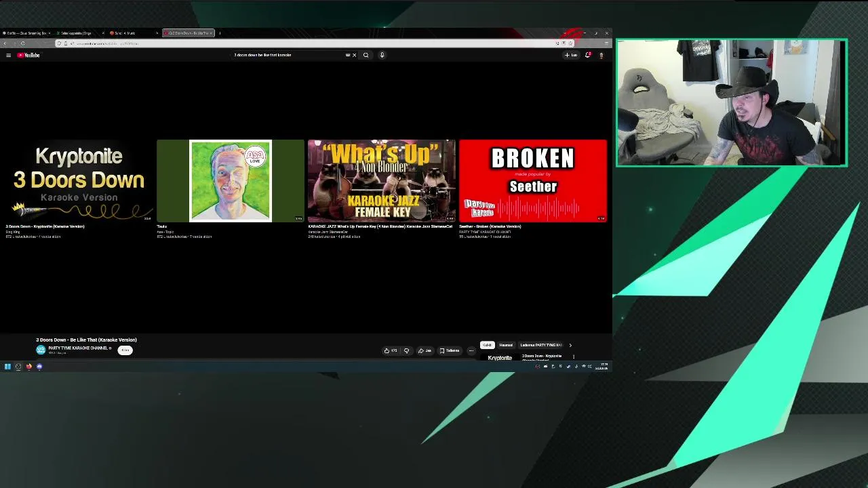Image resolution: width=868 pixels, height=488 pixels.
Task: Dislike the video
Action: pos(406,350)
